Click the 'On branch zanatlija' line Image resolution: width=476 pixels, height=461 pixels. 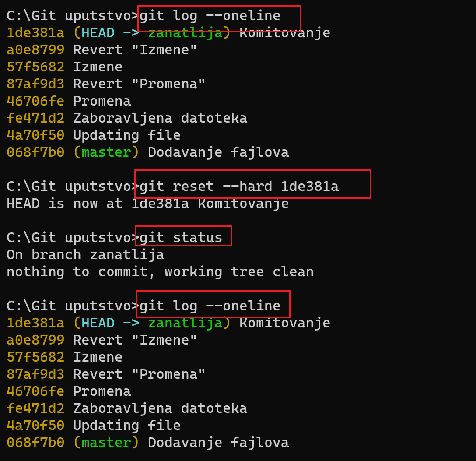[x=85, y=255]
